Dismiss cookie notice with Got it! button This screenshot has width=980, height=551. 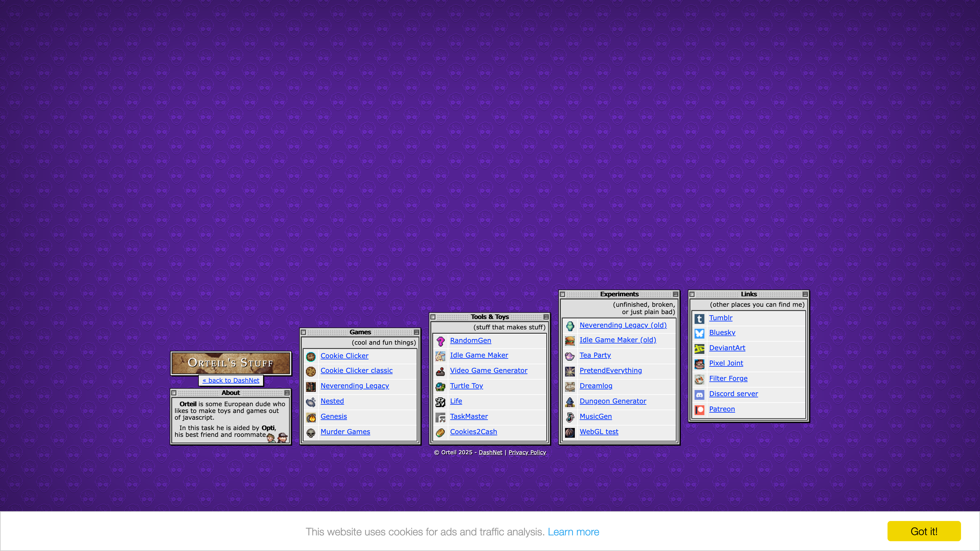(x=924, y=532)
